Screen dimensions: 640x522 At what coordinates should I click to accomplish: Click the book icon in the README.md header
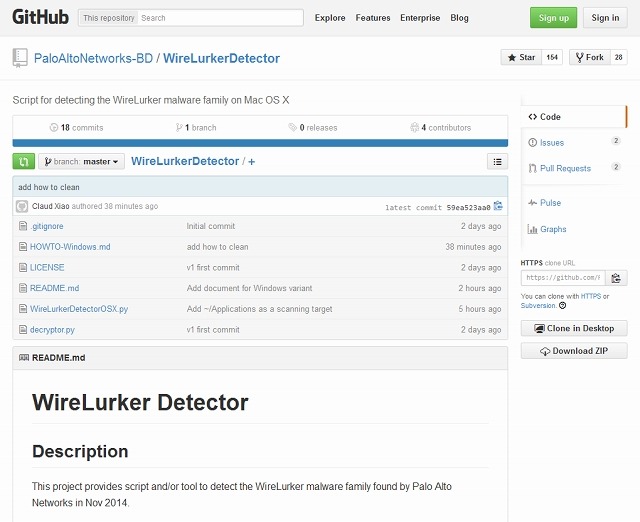24,358
